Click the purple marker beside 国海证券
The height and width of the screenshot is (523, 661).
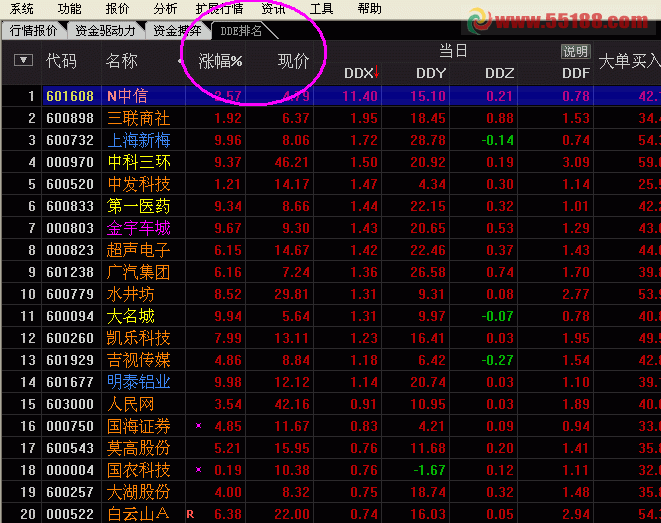199,426
